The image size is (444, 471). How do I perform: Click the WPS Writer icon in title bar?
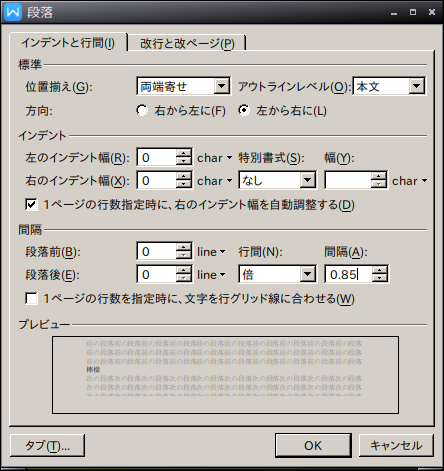click(13, 12)
